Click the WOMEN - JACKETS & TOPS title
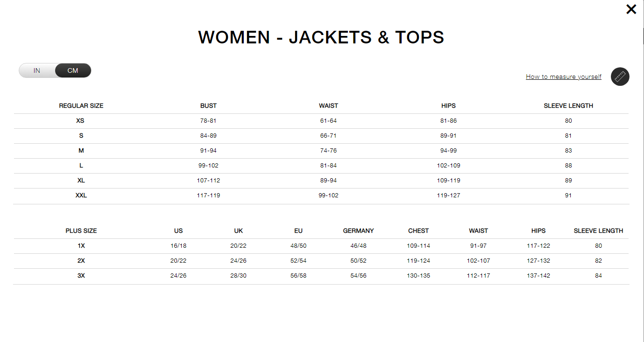The height and width of the screenshot is (342, 644). point(321,37)
